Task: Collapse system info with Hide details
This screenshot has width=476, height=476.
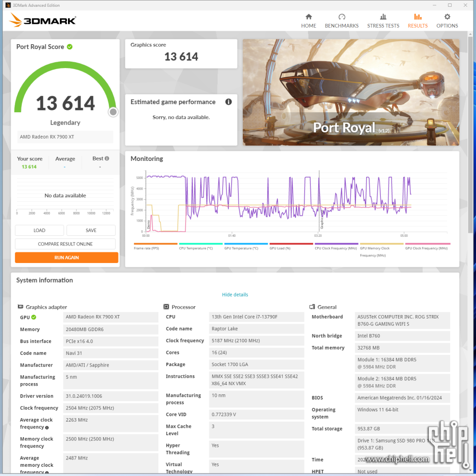Action: [x=235, y=295]
